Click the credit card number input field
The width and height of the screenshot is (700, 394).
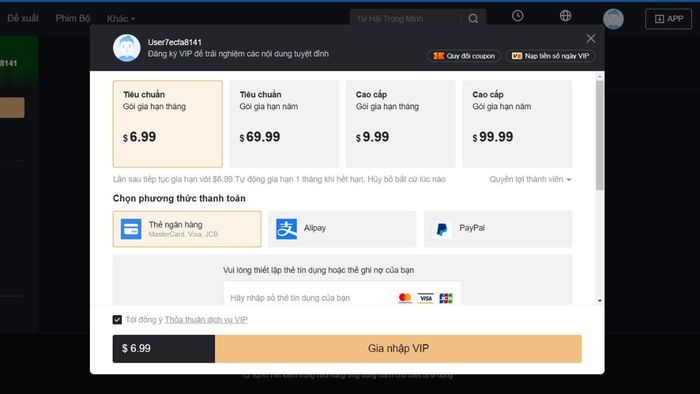point(342,296)
